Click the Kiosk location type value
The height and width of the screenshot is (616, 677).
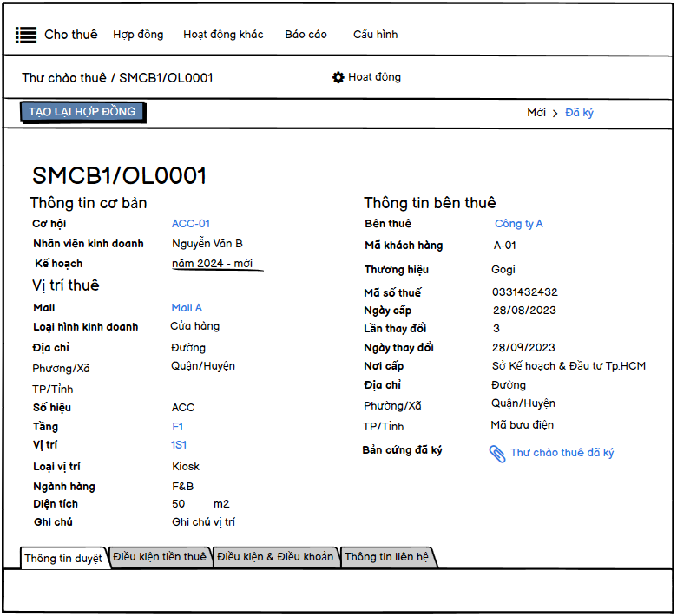pos(186,467)
